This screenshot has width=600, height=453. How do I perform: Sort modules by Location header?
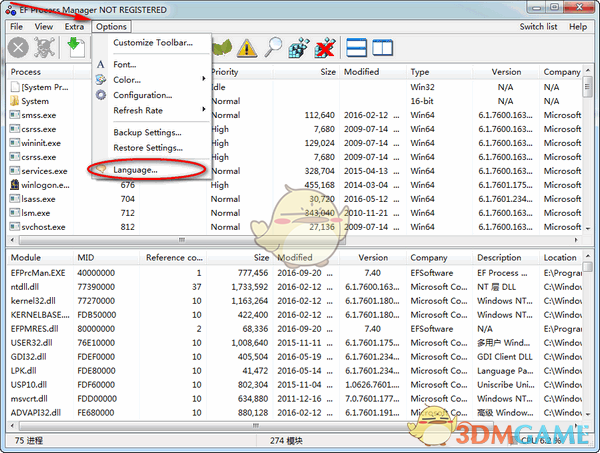point(561,257)
